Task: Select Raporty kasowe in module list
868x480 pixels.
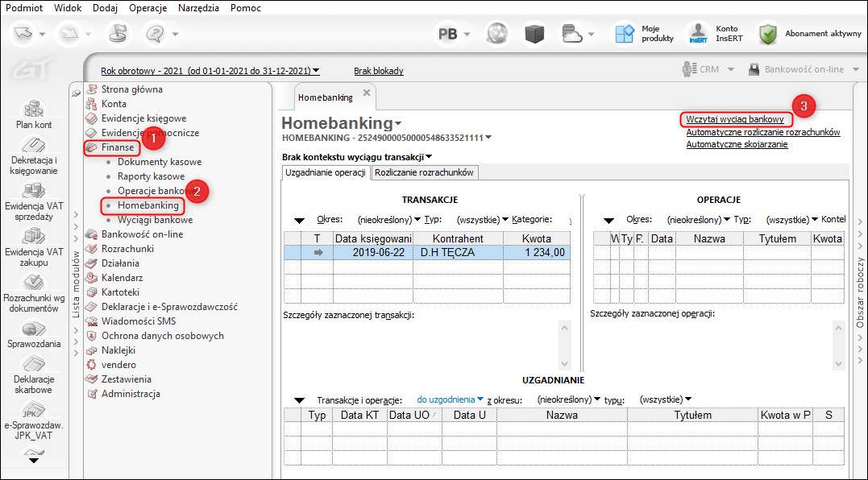Action: point(152,176)
